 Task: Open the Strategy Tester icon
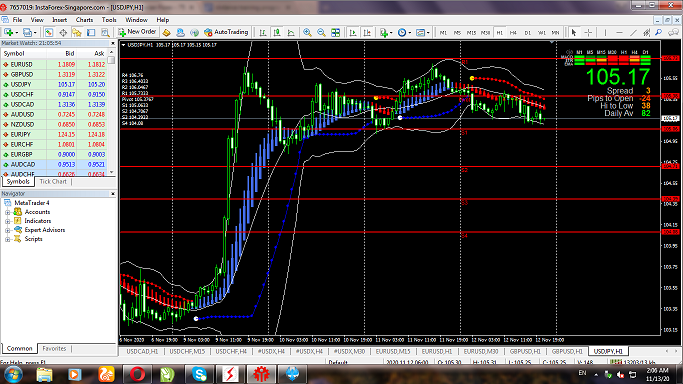coord(105,32)
